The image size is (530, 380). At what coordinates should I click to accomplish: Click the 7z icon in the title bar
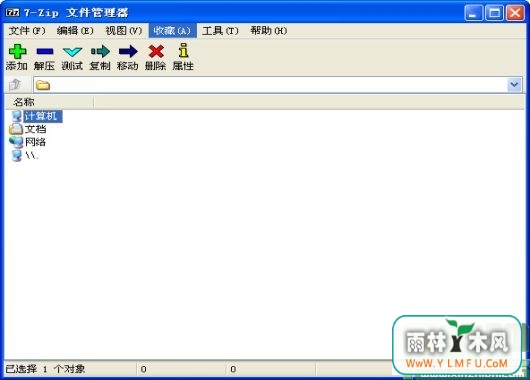[x=13, y=13]
